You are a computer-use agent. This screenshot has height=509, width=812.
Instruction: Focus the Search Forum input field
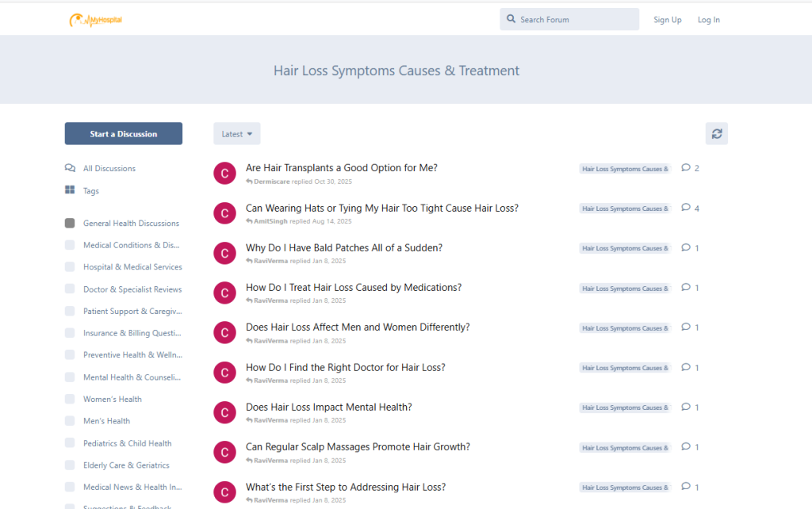point(575,20)
